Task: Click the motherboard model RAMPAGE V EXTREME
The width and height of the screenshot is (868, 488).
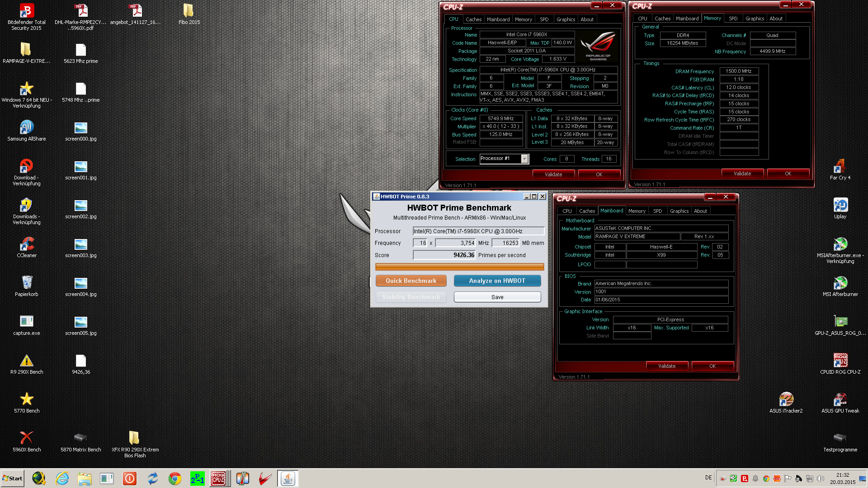Action: coord(637,236)
